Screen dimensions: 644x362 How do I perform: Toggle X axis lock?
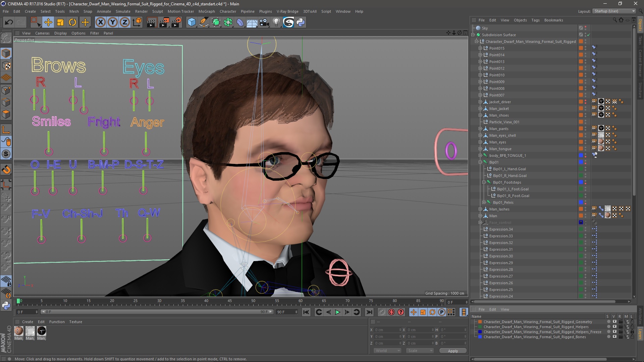pos(100,22)
